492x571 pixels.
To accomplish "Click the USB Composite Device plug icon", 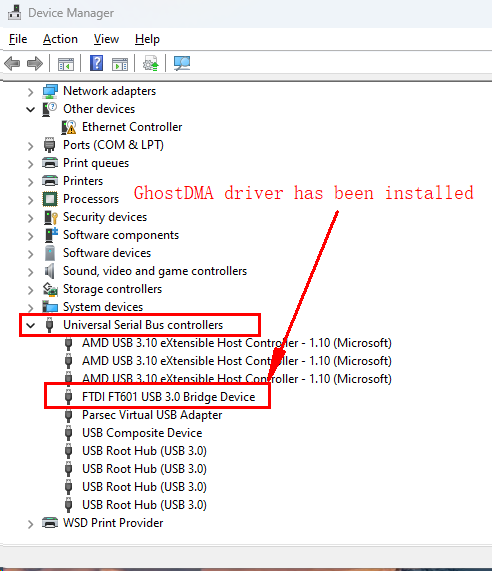I will tap(68, 433).
